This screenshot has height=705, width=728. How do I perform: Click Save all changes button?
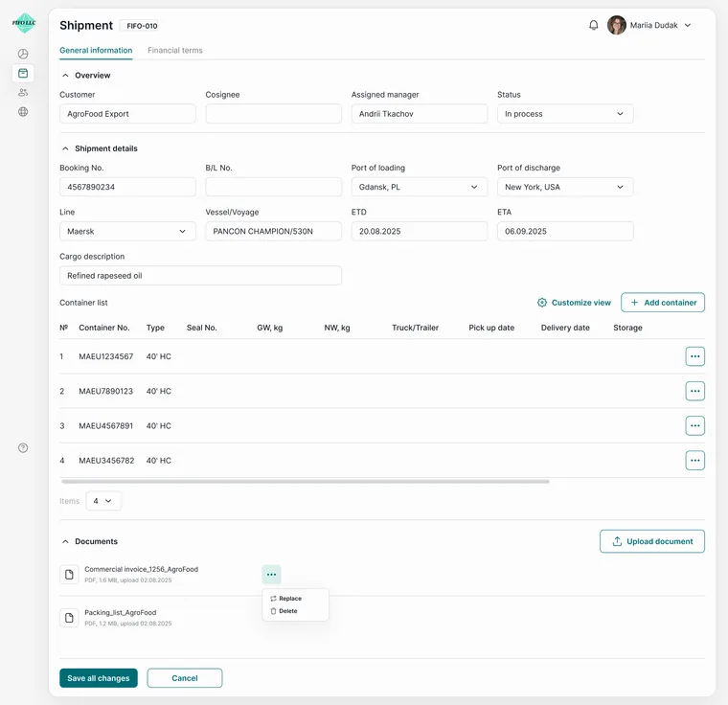(x=99, y=678)
